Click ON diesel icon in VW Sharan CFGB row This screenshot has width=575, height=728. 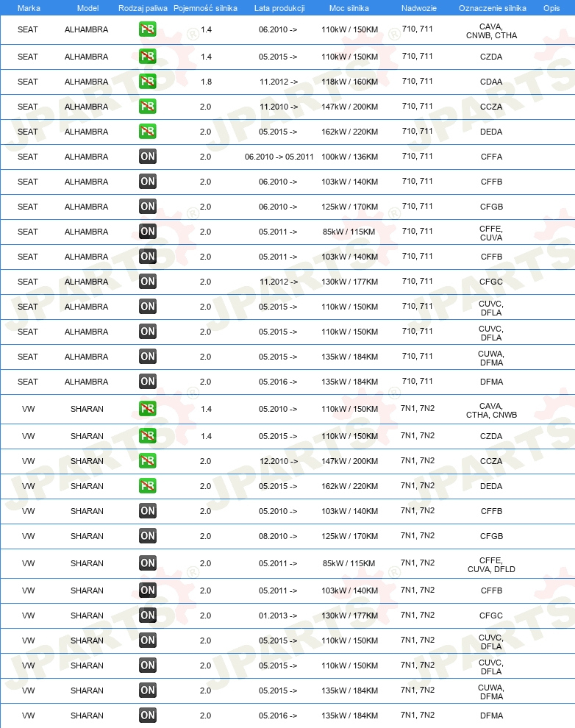[148, 536]
